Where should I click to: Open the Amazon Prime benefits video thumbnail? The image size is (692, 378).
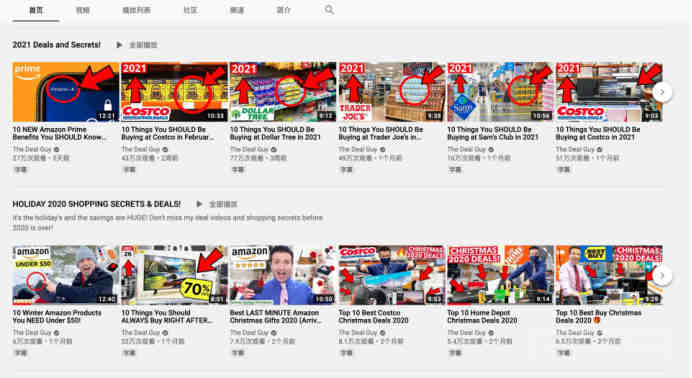(x=66, y=92)
